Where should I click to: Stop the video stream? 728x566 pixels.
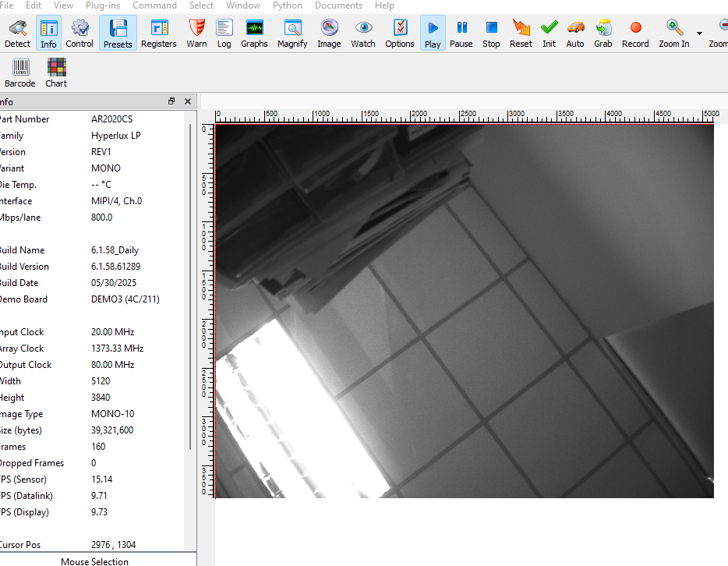pos(491,33)
